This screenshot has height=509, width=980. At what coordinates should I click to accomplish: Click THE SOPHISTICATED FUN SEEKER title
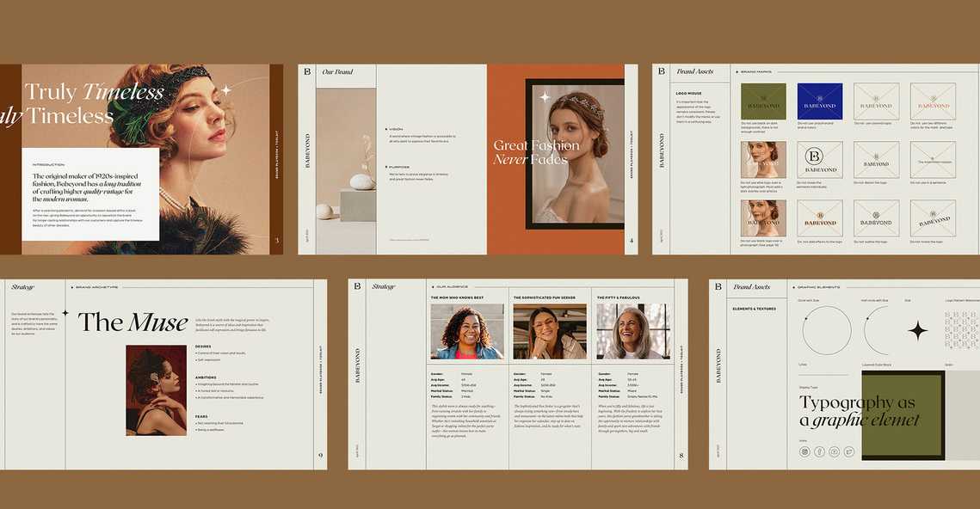[x=545, y=297]
